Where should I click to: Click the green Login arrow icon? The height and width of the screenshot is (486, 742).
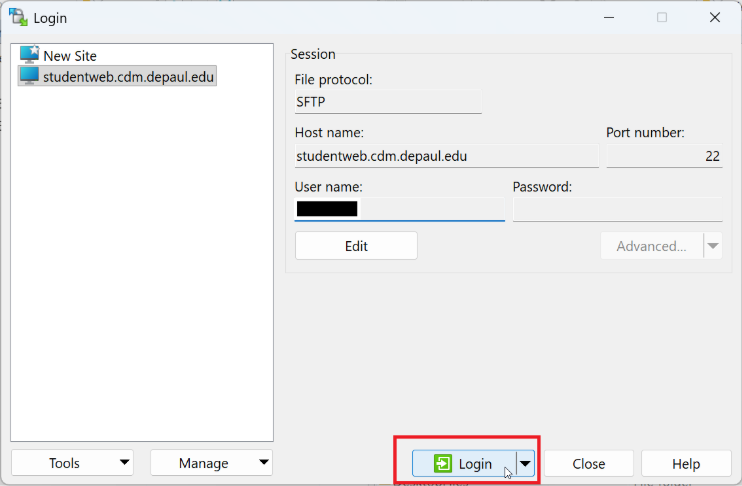443,464
